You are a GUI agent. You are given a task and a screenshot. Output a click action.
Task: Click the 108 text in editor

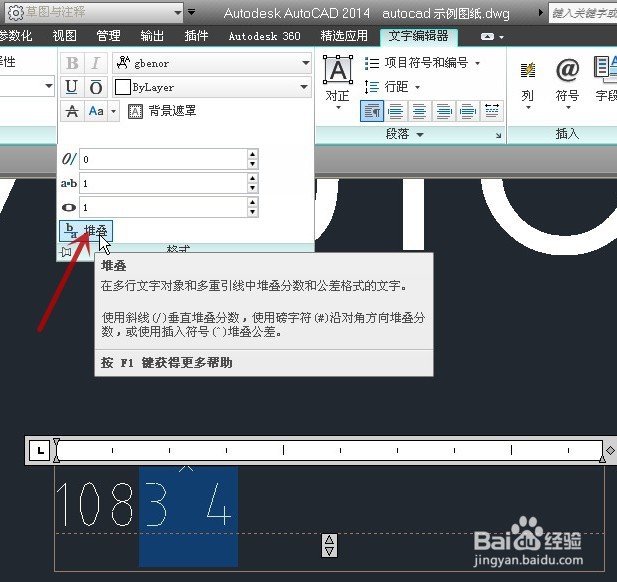click(x=95, y=504)
